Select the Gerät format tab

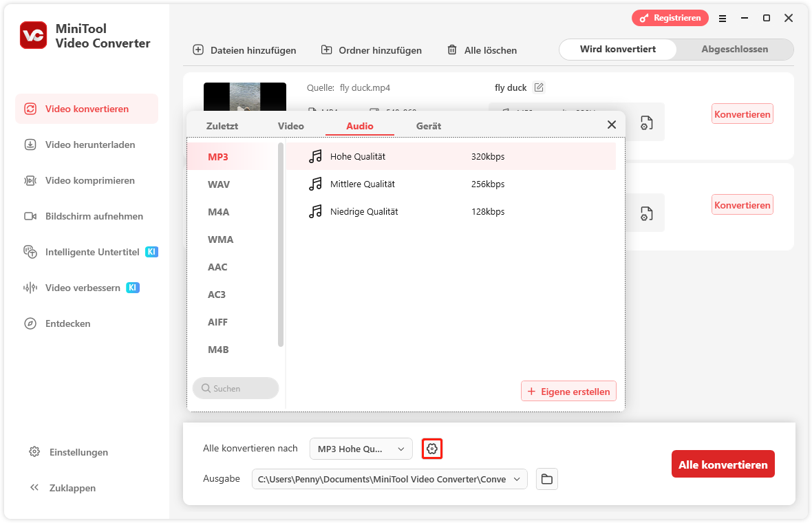428,126
